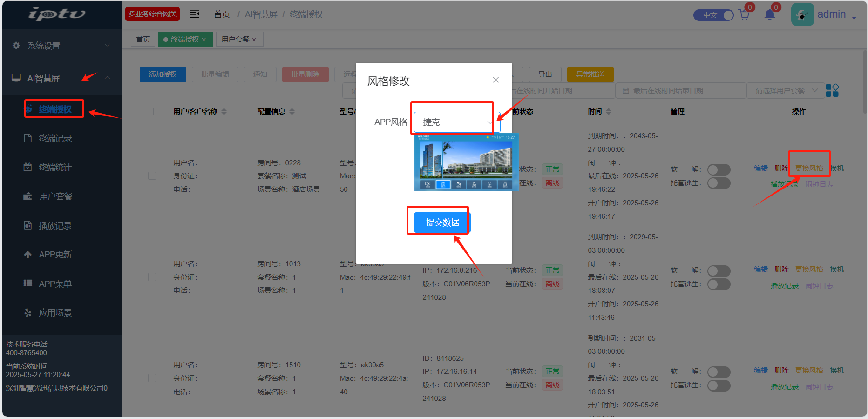This screenshot has width=868, height=419.
Task: Open the notification bell
Action: (769, 15)
